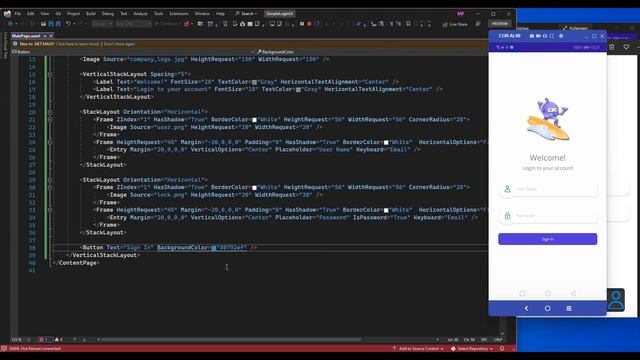Click the notifications bell in status bar

tap(502, 349)
